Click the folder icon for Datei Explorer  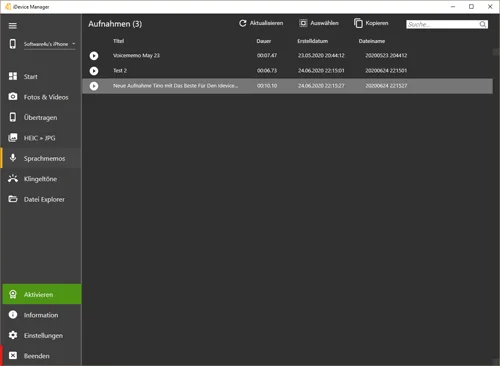(x=13, y=199)
